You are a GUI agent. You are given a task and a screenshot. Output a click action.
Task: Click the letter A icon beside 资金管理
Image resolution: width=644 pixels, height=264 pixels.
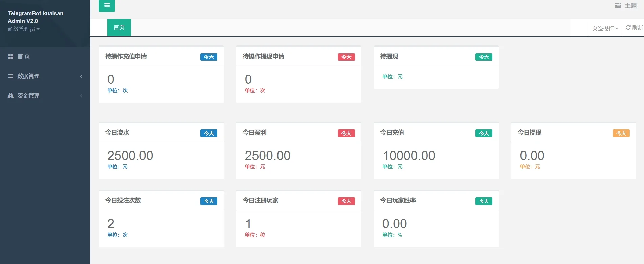tap(10, 96)
